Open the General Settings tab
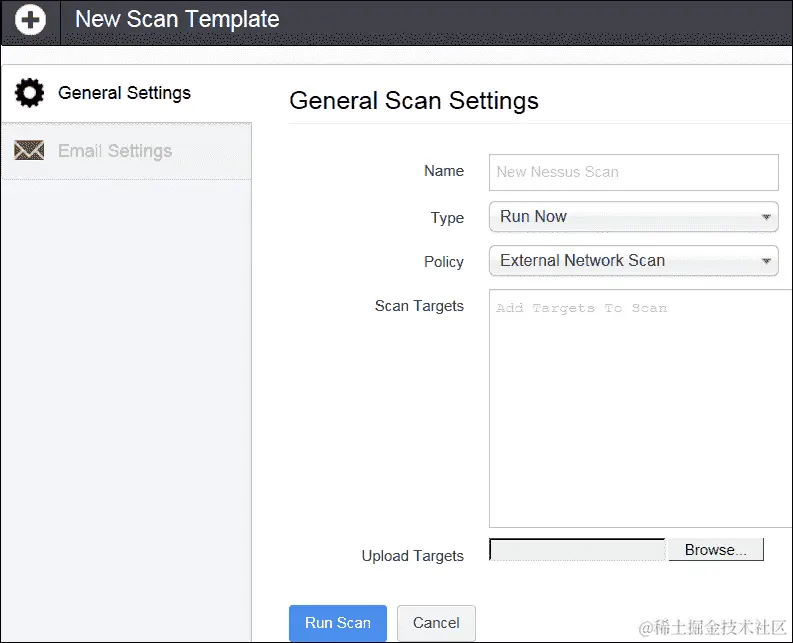Screen dimensions: 793x643 pyautogui.click(x=126, y=93)
